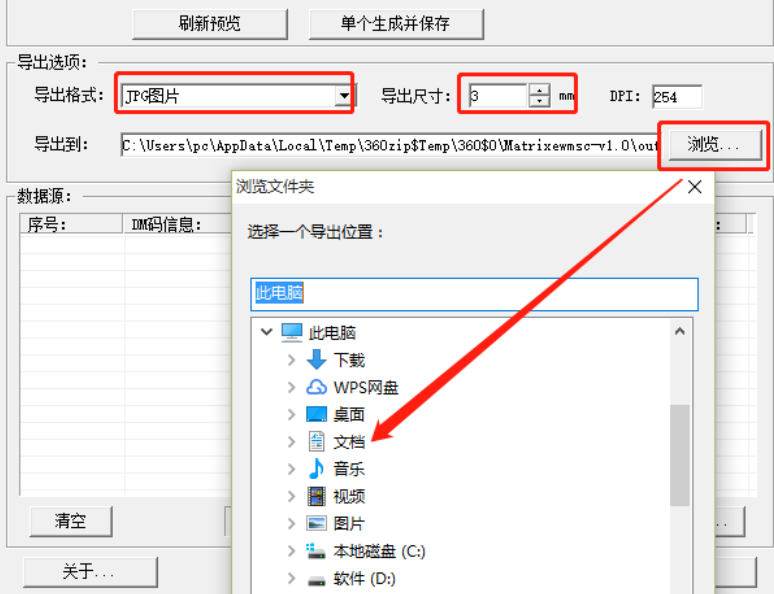The image size is (774, 594).
Task: Expand the 软件 (D:) node
Action: tap(292, 578)
